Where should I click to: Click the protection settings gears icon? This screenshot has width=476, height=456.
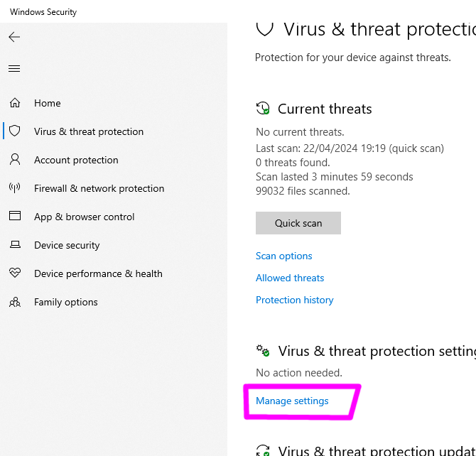[263, 351]
